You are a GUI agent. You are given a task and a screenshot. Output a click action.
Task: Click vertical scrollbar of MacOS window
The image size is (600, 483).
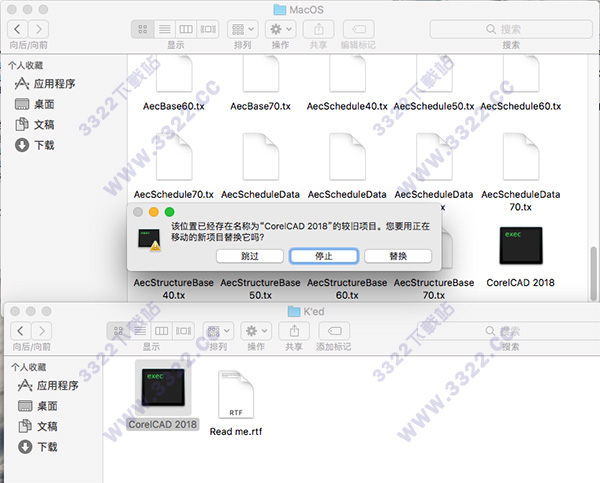click(593, 273)
